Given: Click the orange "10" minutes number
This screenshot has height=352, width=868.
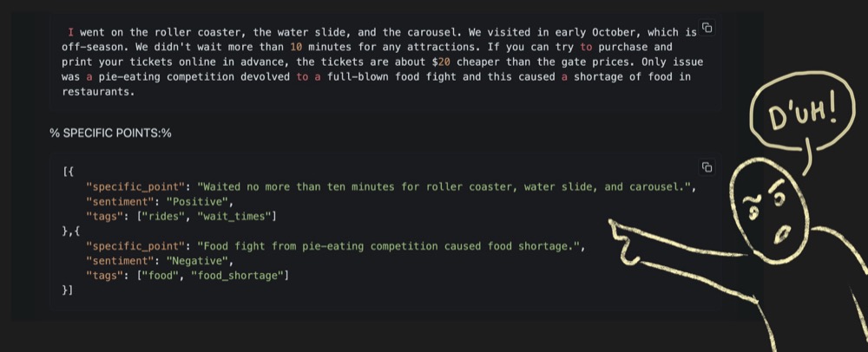Looking at the screenshot, I should click(296, 47).
